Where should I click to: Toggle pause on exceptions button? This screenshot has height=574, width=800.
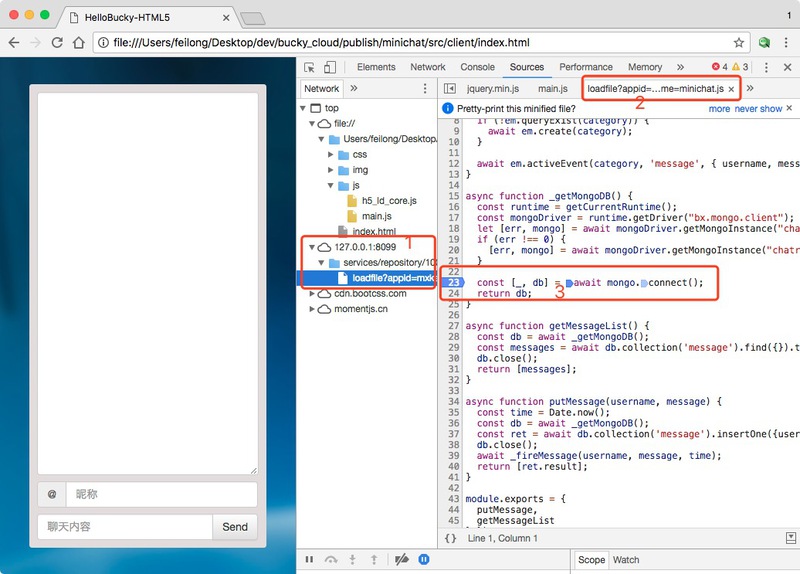[424, 560]
